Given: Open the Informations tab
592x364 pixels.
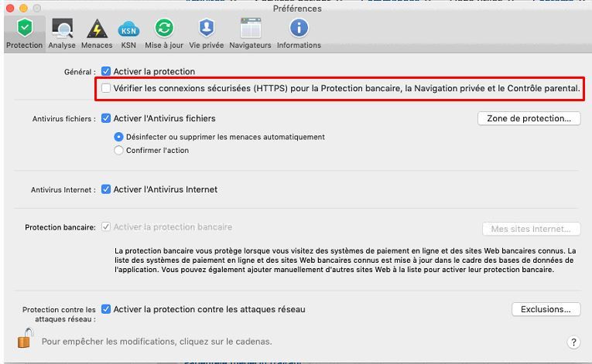Looking at the screenshot, I should pyautogui.click(x=299, y=34).
